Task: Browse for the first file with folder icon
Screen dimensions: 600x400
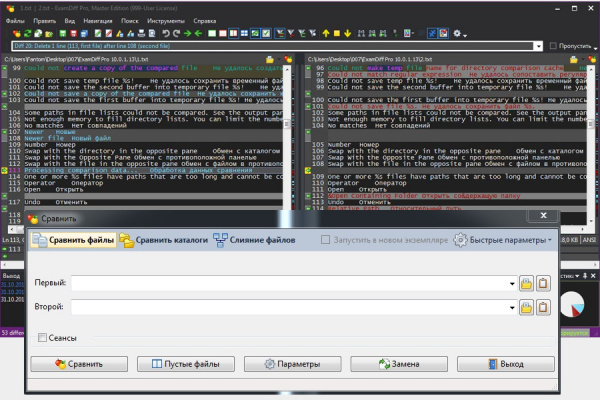Action: 526,284
